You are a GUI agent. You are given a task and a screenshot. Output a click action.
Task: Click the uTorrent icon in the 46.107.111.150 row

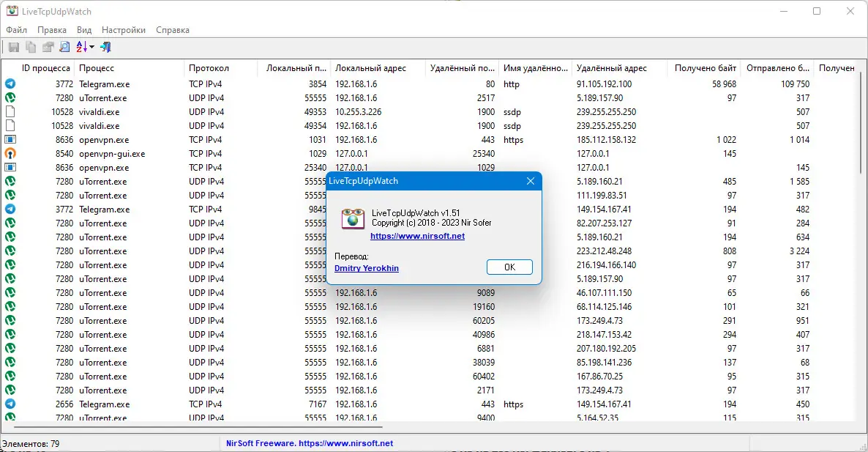pos(10,292)
